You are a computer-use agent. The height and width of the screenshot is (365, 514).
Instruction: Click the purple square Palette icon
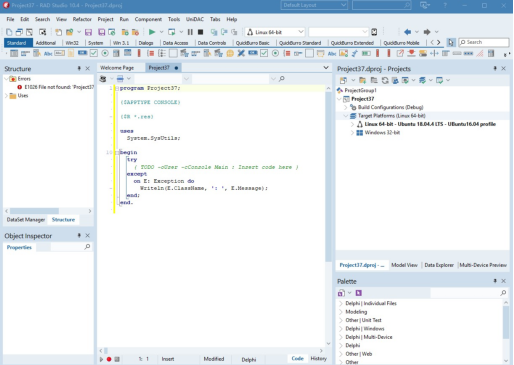click(x=359, y=293)
